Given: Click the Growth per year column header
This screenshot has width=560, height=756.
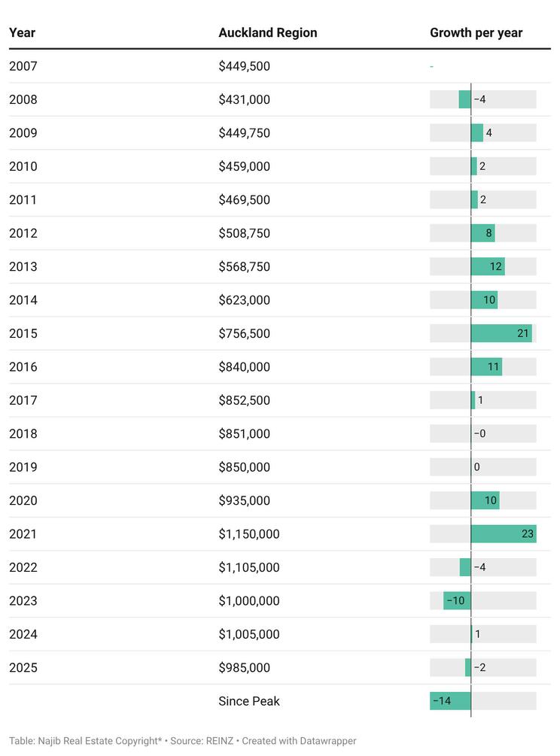Looking at the screenshot, I should coord(476,33).
